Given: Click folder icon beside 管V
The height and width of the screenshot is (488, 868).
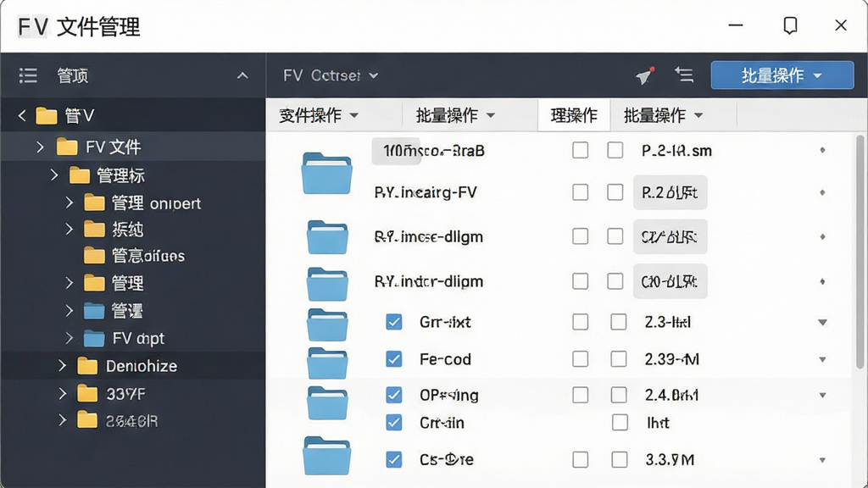Looking at the screenshot, I should click(x=47, y=115).
